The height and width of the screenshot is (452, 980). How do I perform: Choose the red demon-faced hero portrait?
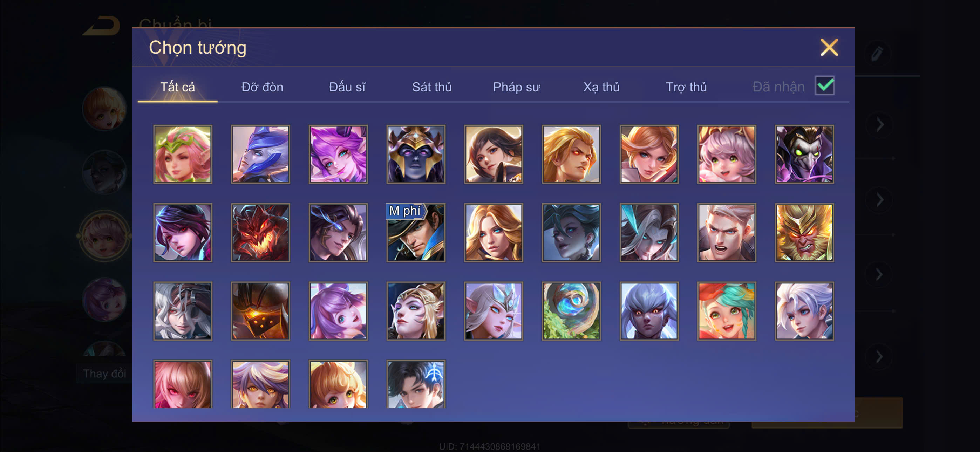(261, 232)
